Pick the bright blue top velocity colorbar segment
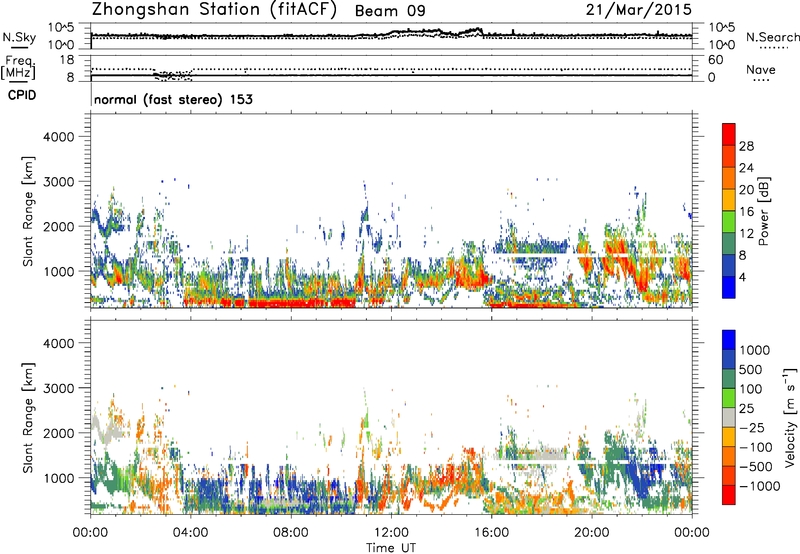 click(x=729, y=340)
